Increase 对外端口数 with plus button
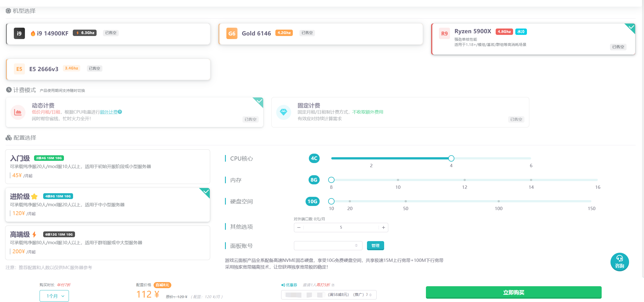Screen dimensions: 644x302 click(383, 228)
